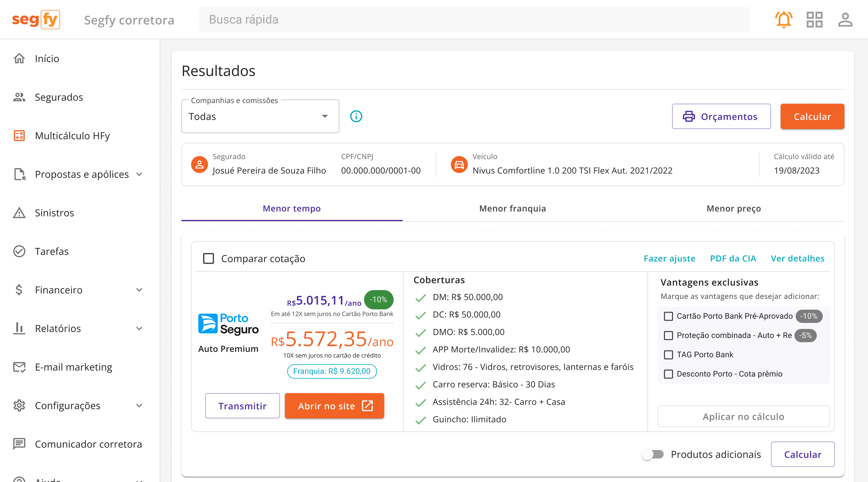The height and width of the screenshot is (482, 868).
Task: Click the validity date 19/08/2023
Action: pyautogui.click(x=797, y=170)
